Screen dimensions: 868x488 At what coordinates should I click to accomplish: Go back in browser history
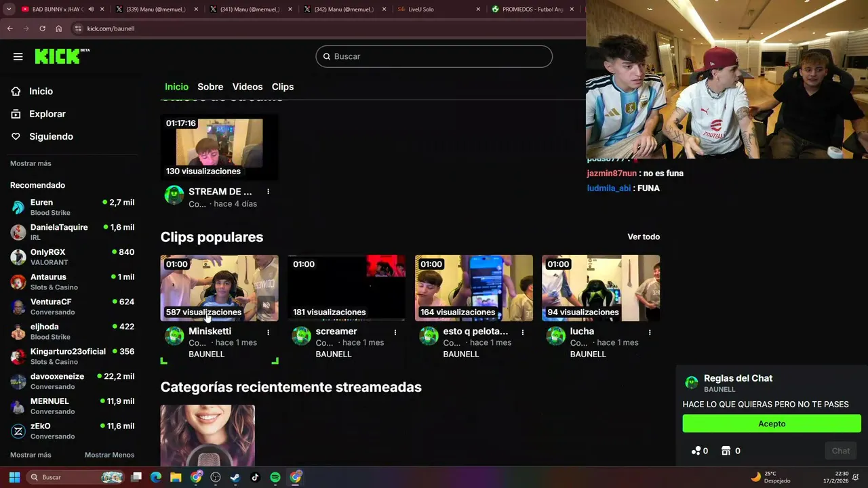tap(9, 28)
